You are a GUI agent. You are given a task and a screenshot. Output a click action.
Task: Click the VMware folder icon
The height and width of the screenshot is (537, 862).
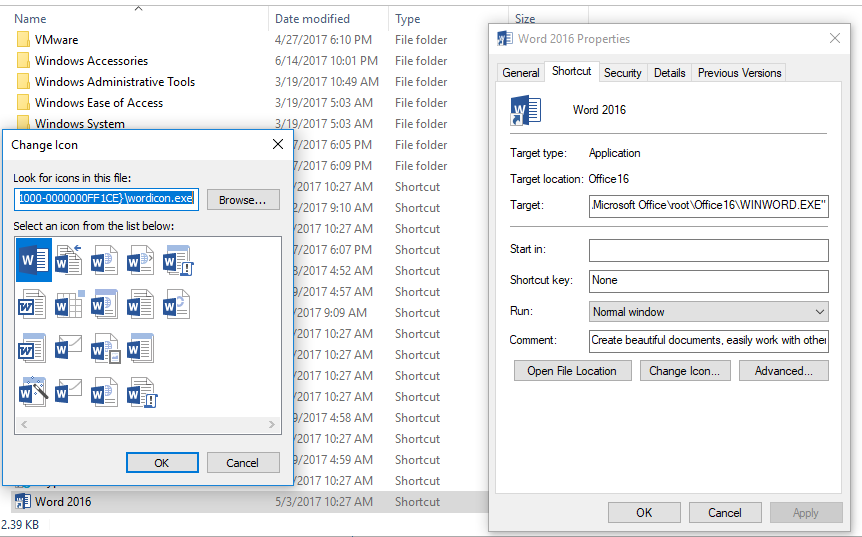tap(23, 40)
